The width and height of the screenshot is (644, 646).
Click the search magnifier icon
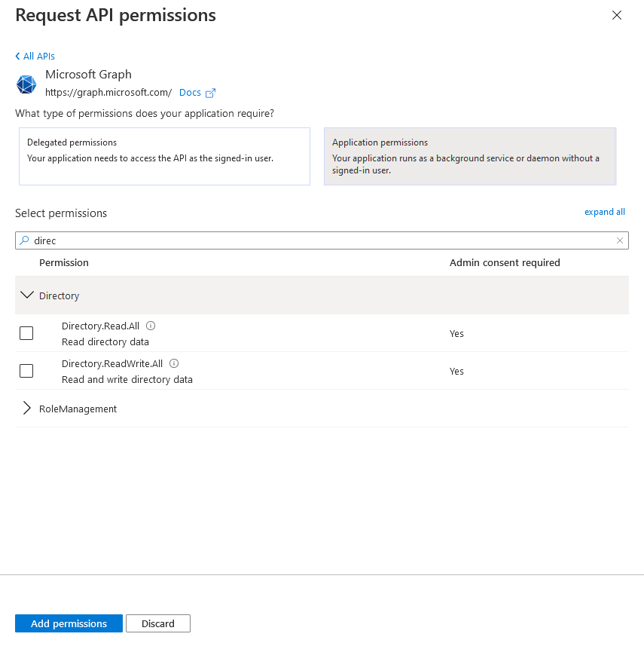coord(24,240)
